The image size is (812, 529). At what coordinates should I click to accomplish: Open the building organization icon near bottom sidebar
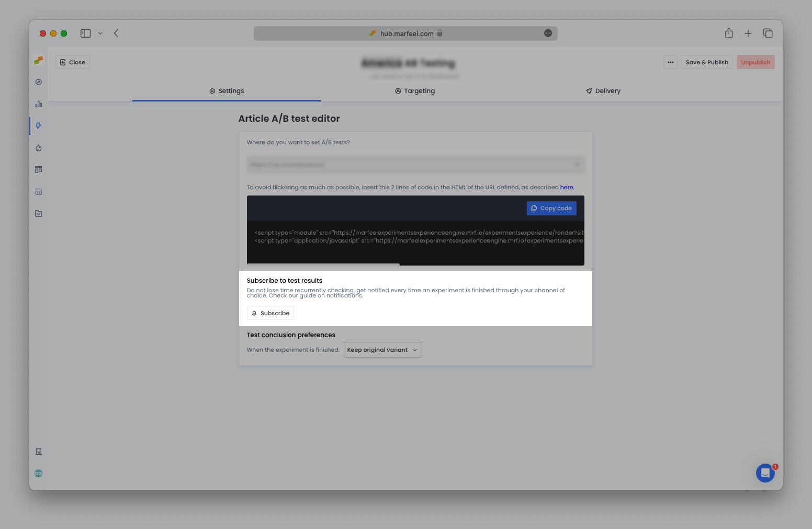pos(38,451)
